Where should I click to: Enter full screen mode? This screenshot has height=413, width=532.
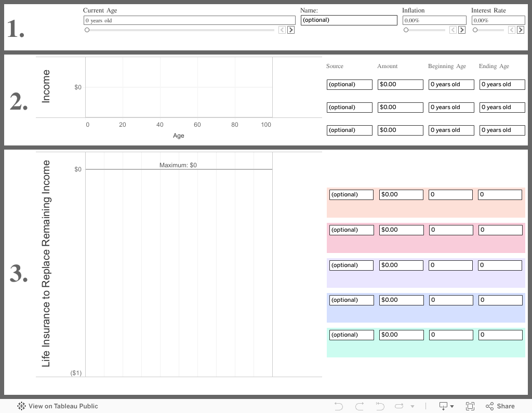point(470,406)
